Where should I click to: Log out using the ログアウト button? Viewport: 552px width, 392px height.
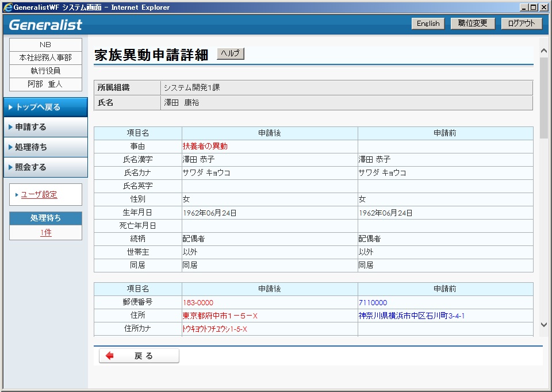[522, 24]
